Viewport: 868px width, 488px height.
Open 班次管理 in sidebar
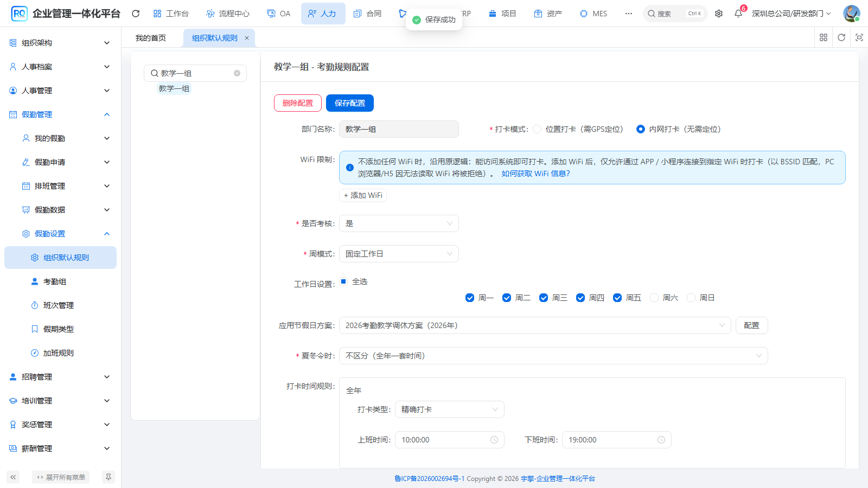point(60,305)
